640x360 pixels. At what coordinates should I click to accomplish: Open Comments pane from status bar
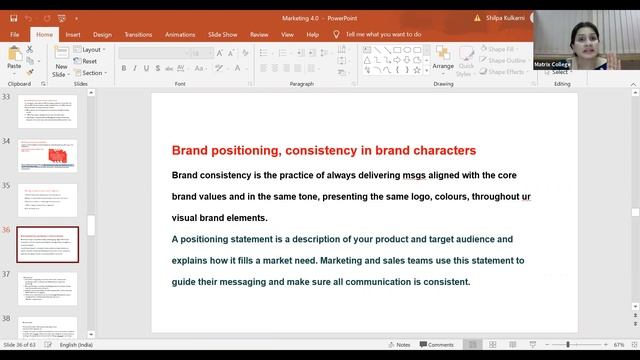tap(436, 345)
